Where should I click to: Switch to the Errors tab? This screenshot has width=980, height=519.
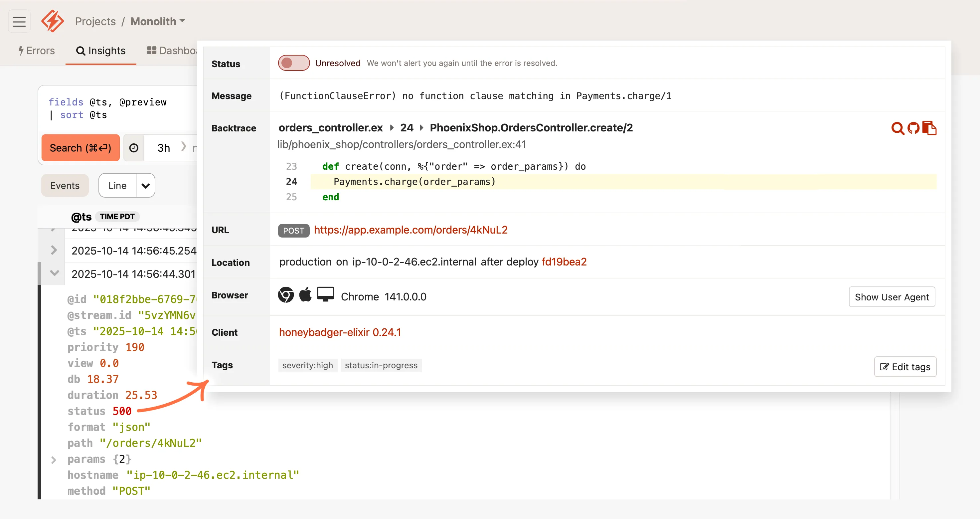point(36,51)
